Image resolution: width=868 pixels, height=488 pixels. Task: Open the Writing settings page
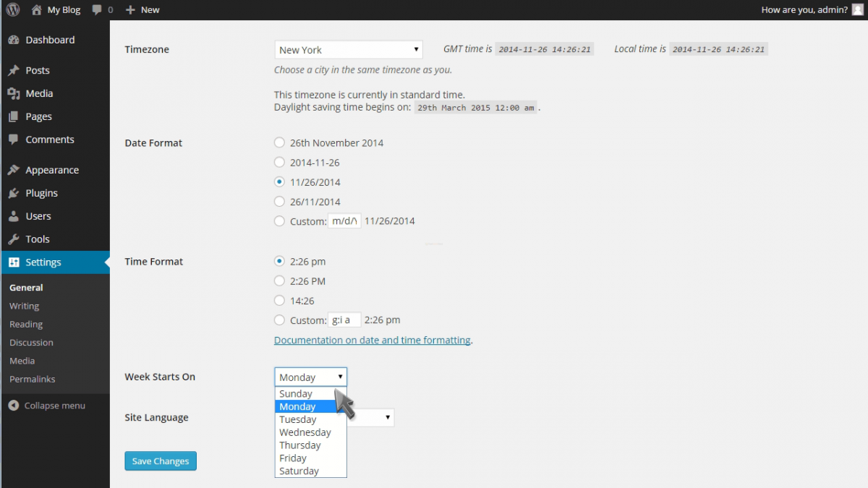[x=24, y=306]
